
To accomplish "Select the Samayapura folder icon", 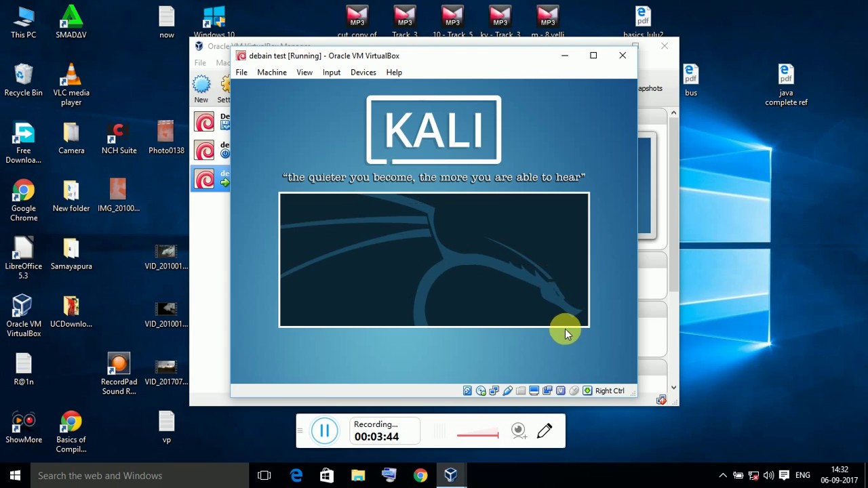I will pos(71,254).
